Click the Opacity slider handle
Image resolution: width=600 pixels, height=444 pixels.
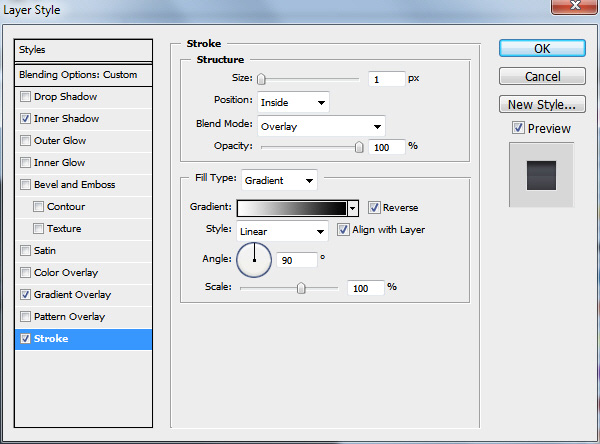[x=359, y=147]
